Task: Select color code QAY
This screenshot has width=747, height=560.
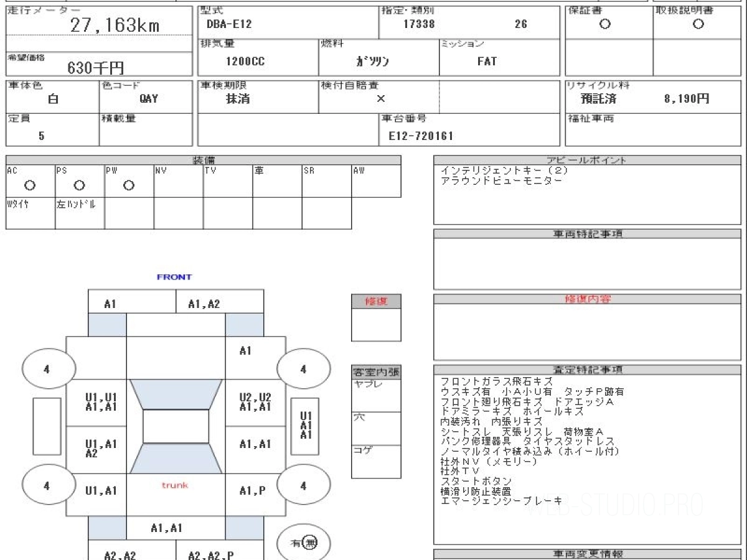Action: [x=149, y=98]
